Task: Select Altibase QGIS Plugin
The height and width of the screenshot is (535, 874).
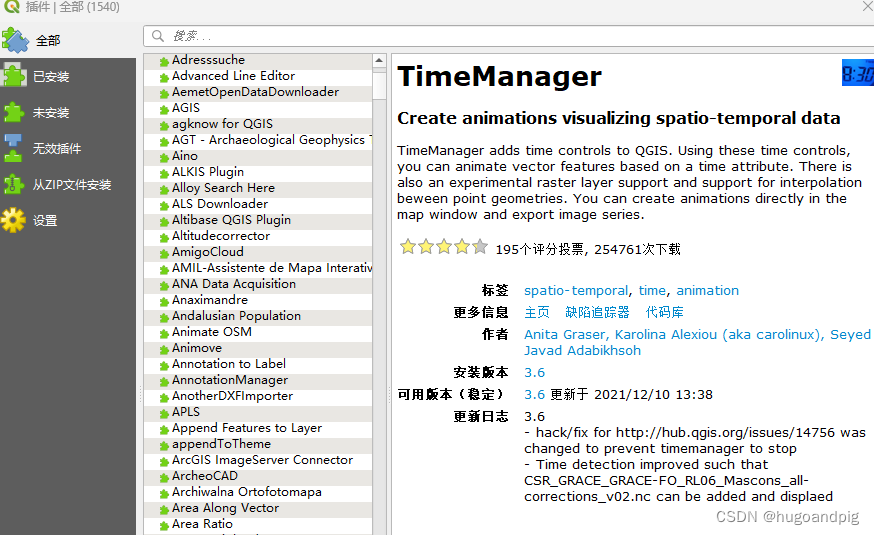Action: (258, 220)
